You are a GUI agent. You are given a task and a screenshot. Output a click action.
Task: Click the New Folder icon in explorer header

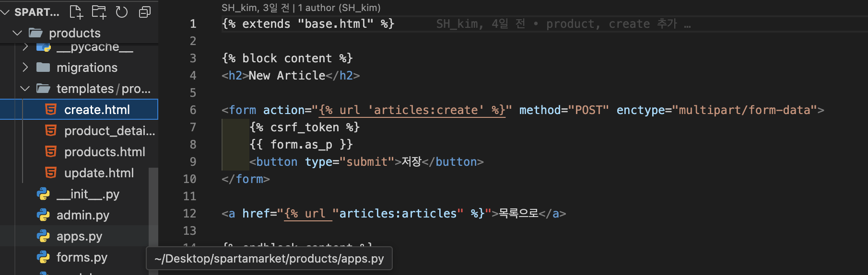click(99, 12)
